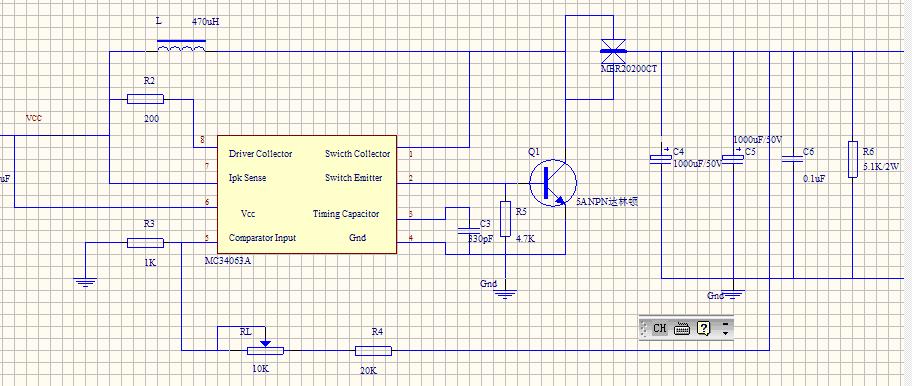Open the keyboard input method icon

tap(682, 328)
